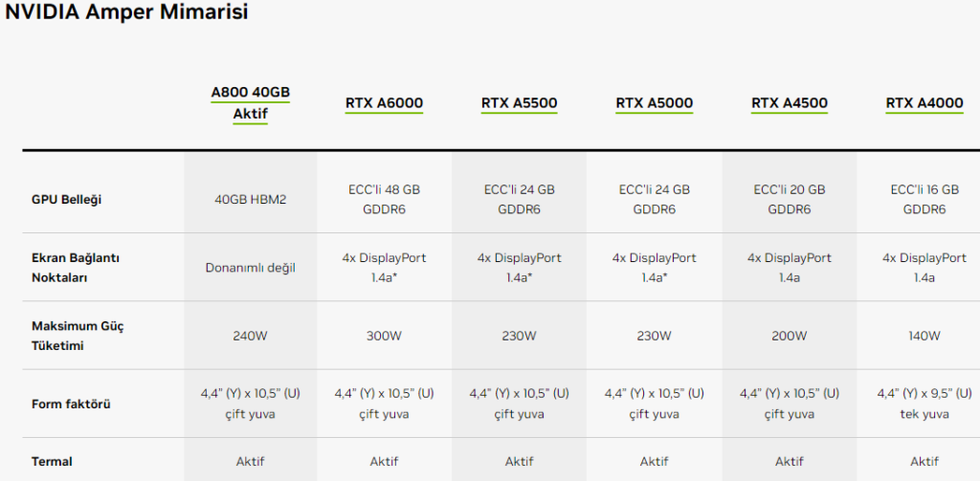The height and width of the screenshot is (481, 980).
Task: Select the Form faktörü row label
Action: click(x=71, y=404)
